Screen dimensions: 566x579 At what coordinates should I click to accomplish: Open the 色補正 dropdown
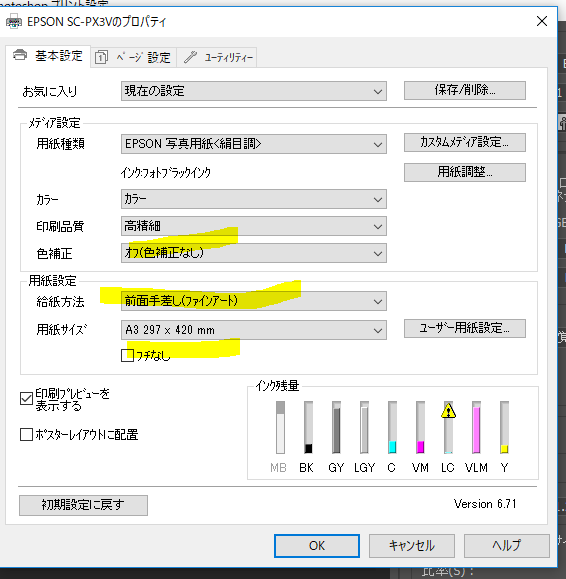click(x=254, y=253)
